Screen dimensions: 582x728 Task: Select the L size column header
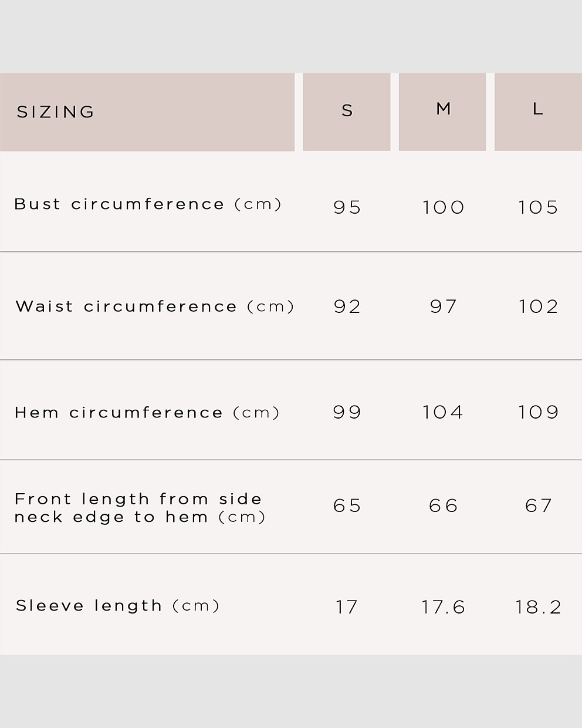pos(538,112)
